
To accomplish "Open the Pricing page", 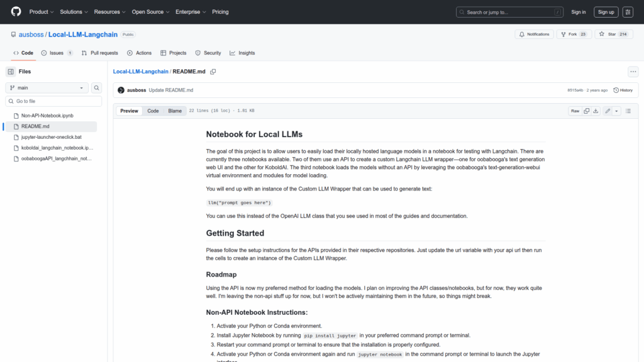I will pos(220,12).
